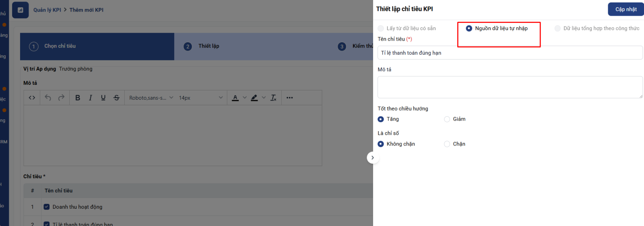Select the Chặn radio option

447,144
